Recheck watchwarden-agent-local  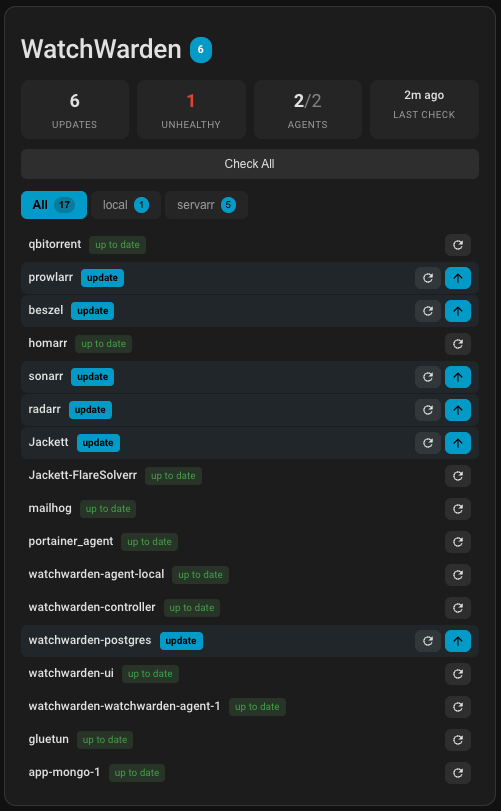click(x=458, y=575)
